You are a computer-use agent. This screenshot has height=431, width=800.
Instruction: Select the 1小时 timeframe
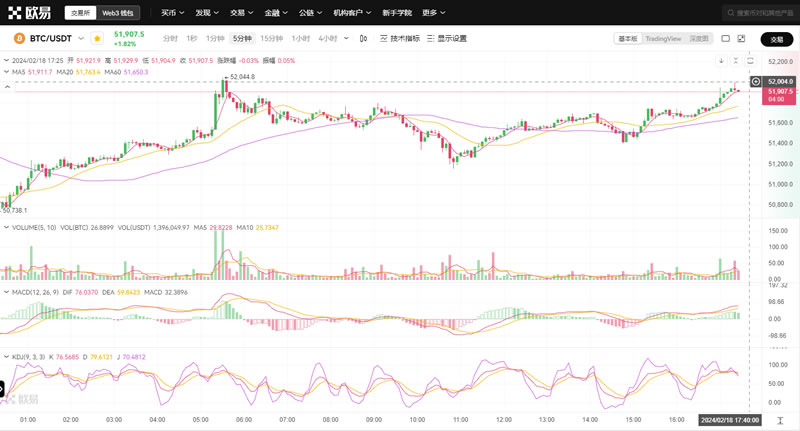coord(301,38)
